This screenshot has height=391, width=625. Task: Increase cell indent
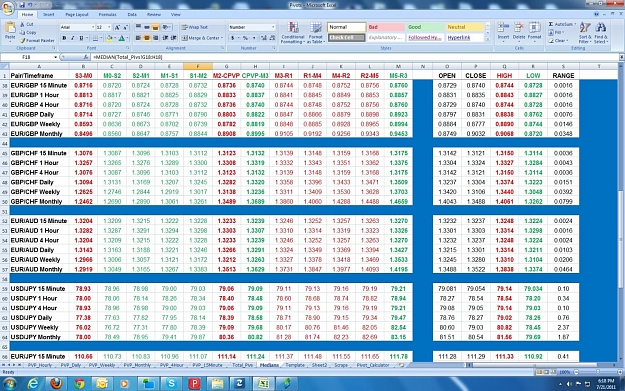pos(174,38)
